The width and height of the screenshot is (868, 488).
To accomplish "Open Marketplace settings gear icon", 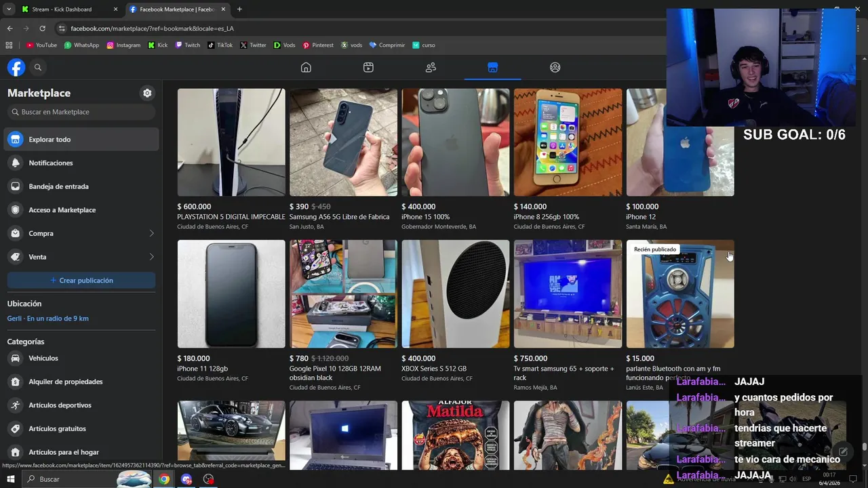I will coord(147,93).
